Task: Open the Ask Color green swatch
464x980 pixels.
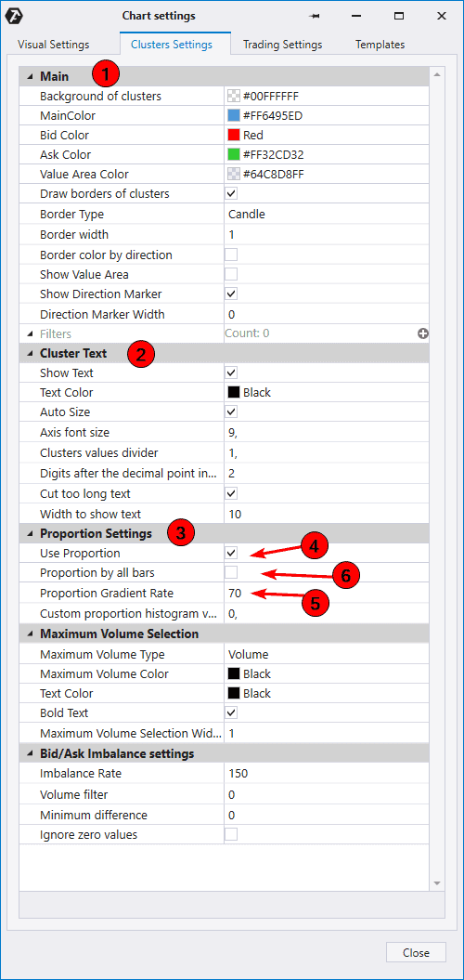Action: (234, 154)
